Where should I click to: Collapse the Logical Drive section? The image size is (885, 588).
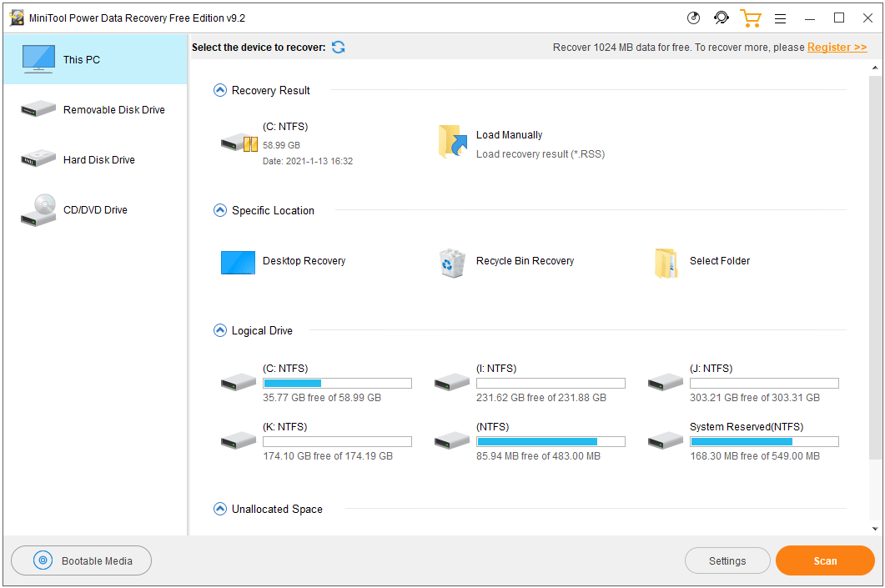point(220,330)
